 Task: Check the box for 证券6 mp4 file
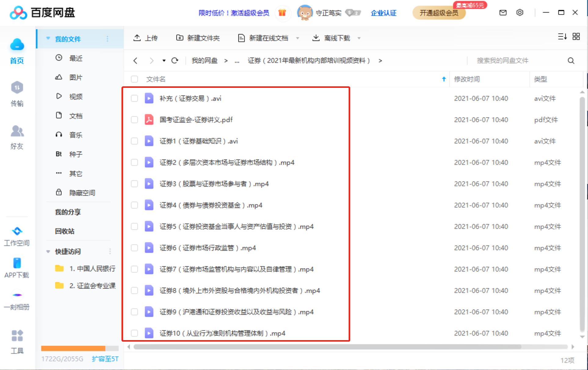[134, 248]
